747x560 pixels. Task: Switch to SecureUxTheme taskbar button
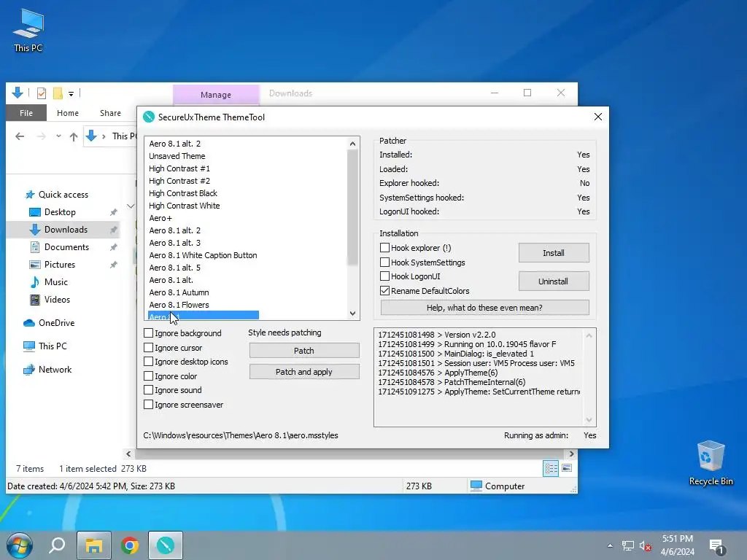tap(166, 545)
